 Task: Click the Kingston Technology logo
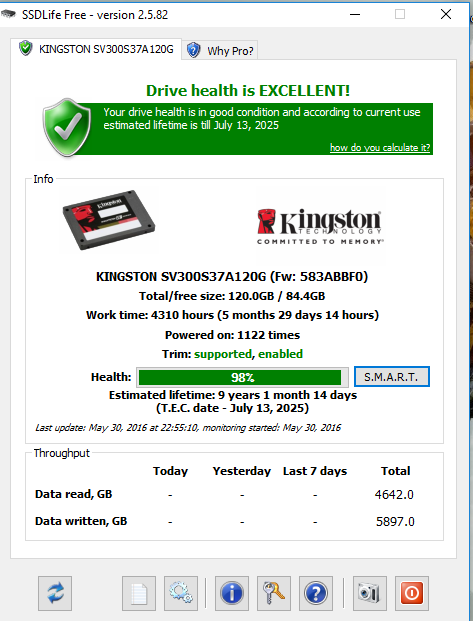[x=320, y=227]
